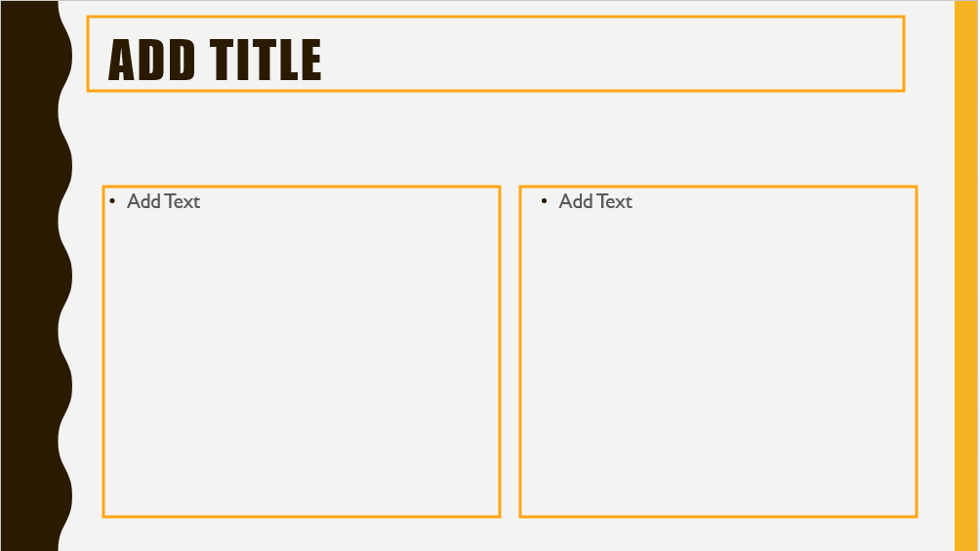Select left content box by its left border
This screenshot has height=551, width=980.
[x=103, y=352]
